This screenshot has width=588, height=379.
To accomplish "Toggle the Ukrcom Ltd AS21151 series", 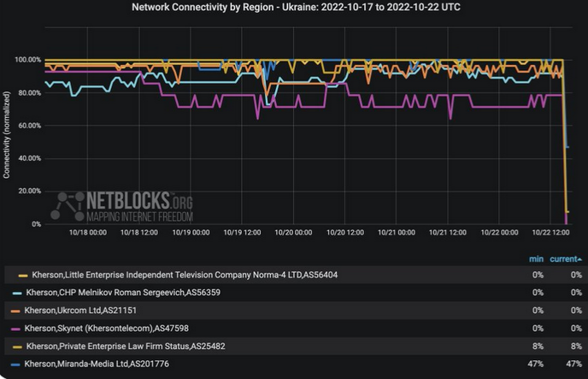I will tap(80, 311).
